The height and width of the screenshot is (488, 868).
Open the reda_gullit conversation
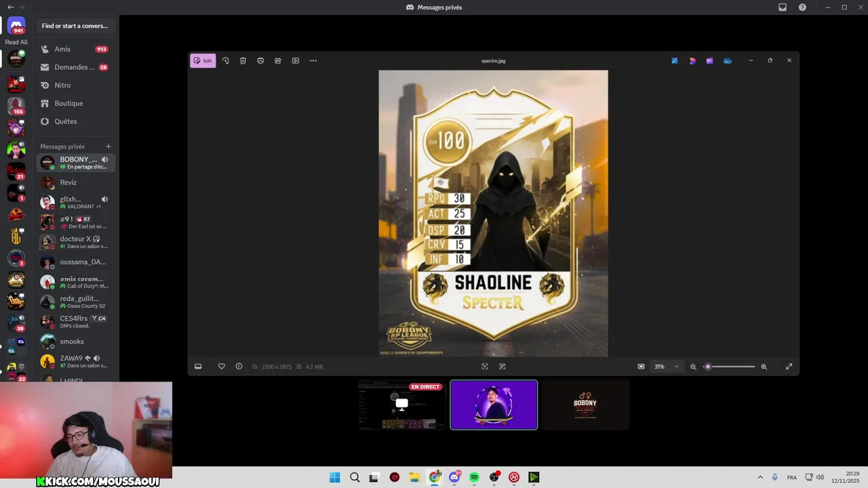click(x=75, y=302)
